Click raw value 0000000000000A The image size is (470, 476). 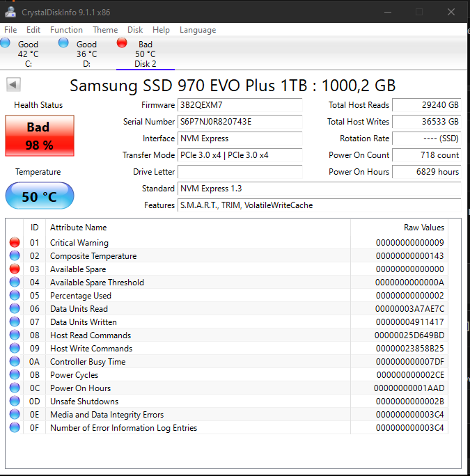[x=409, y=283]
